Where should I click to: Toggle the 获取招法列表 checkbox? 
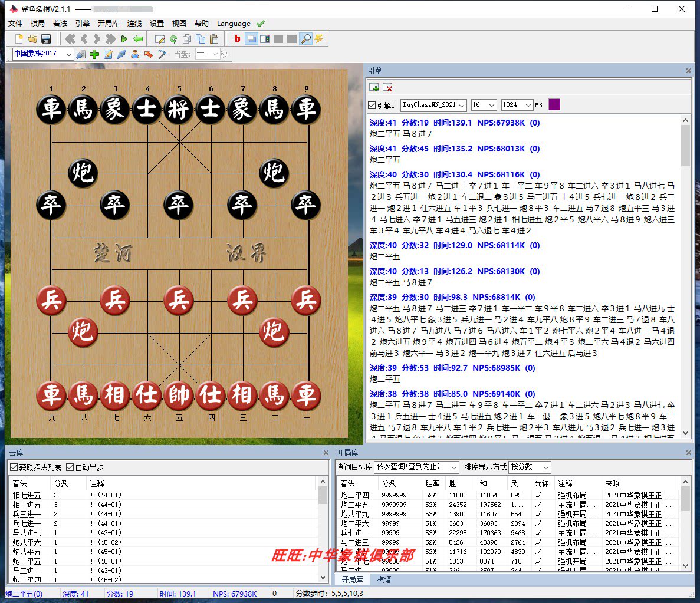[14, 467]
